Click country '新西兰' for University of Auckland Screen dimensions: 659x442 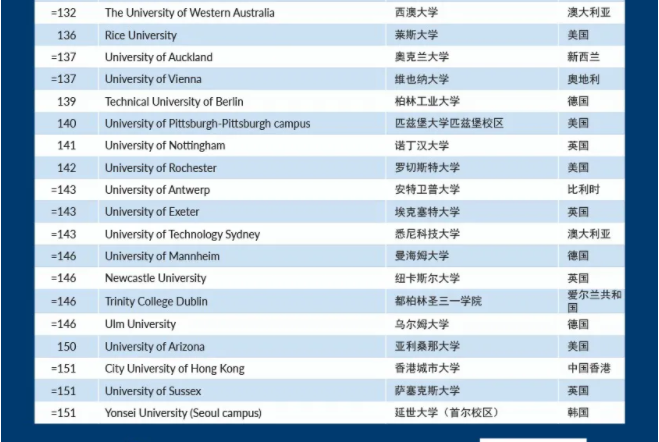click(583, 57)
